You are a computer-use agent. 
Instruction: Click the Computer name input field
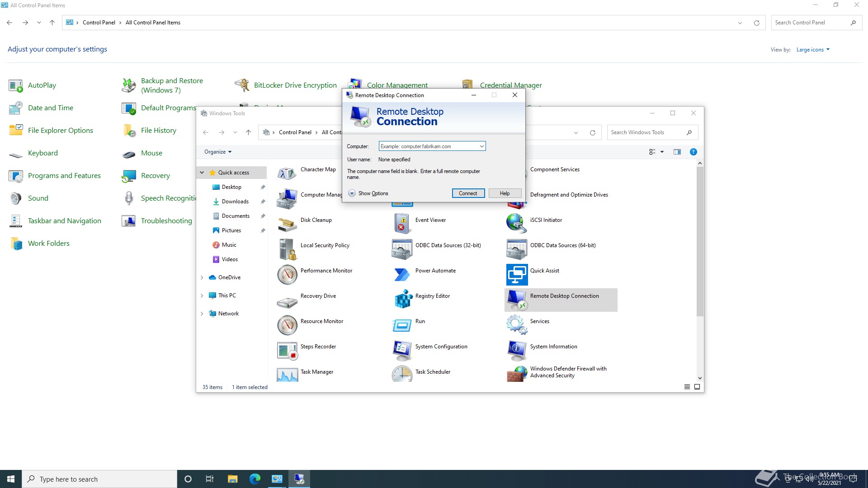pyautogui.click(x=429, y=146)
